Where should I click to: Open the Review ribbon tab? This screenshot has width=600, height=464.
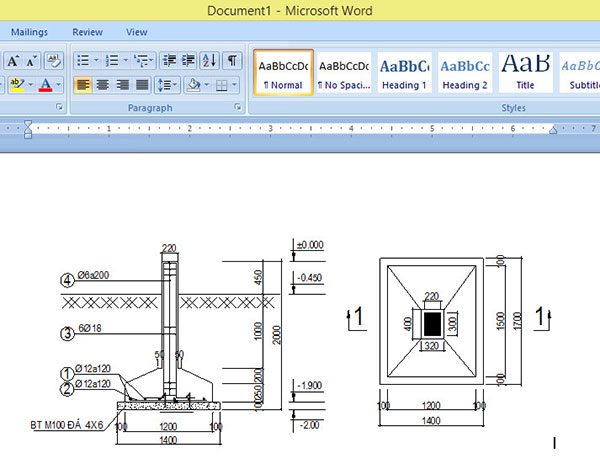click(x=87, y=32)
